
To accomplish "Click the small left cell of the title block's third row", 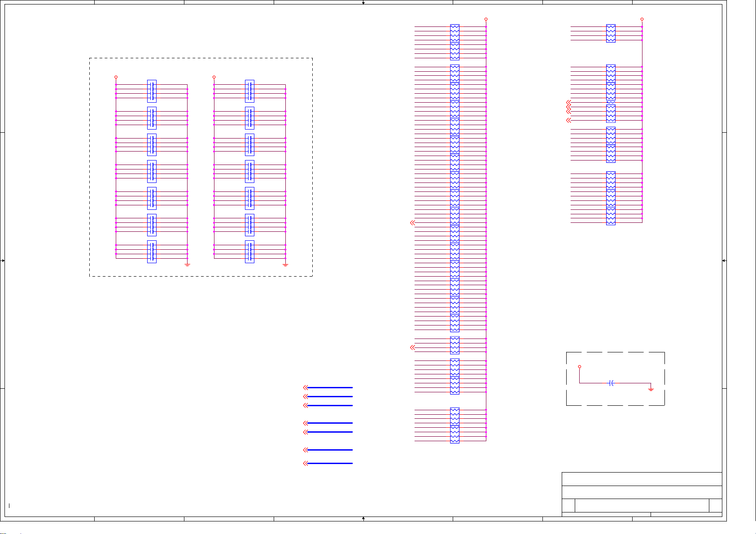I will click(x=568, y=505).
